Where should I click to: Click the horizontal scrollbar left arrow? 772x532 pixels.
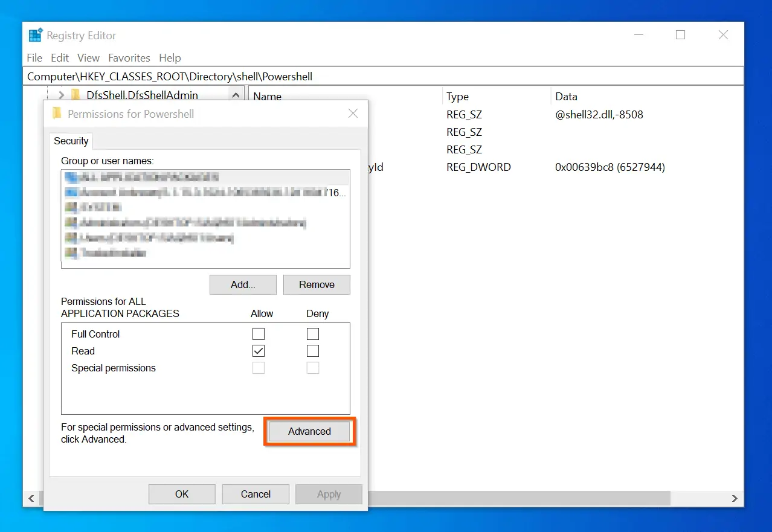coord(31,498)
